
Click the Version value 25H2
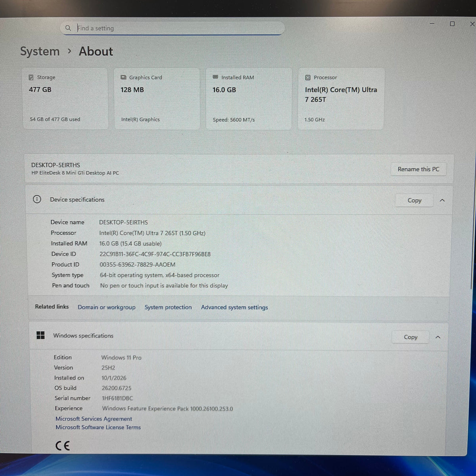[x=108, y=368]
